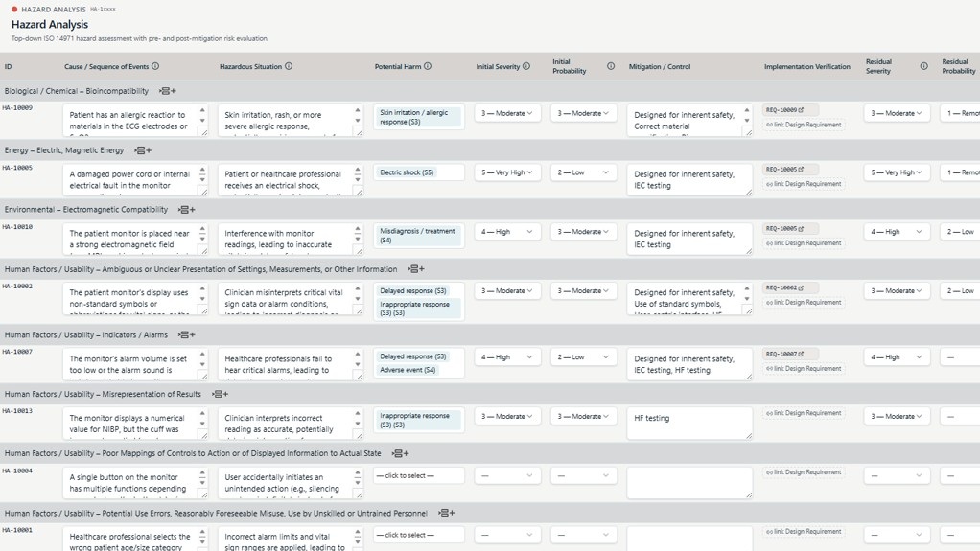Click link Design Requirement in HA-10009 row
Image resolution: width=980 pixels, height=551 pixels.
coord(804,125)
